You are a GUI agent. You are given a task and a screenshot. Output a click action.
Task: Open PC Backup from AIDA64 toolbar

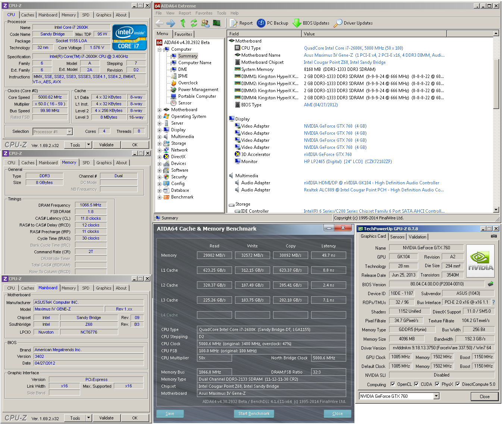pos(273,23)
